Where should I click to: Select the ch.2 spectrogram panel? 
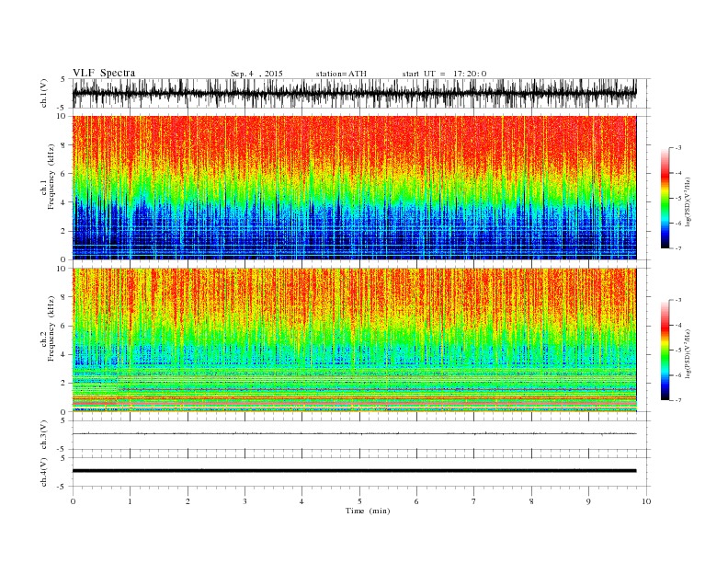[355, 340]
